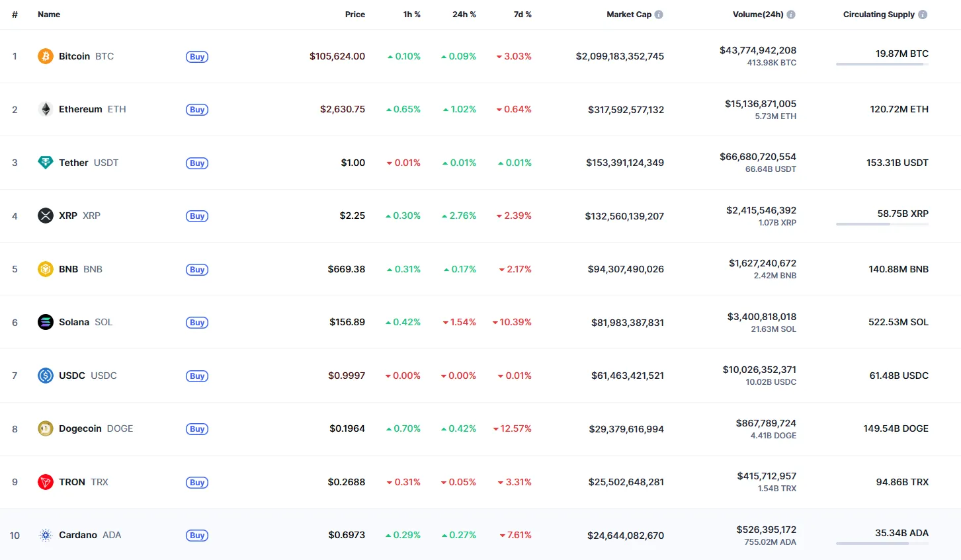Open the Dogecoin DOGE name link
The image size is (961, 560).
point(96,428)
